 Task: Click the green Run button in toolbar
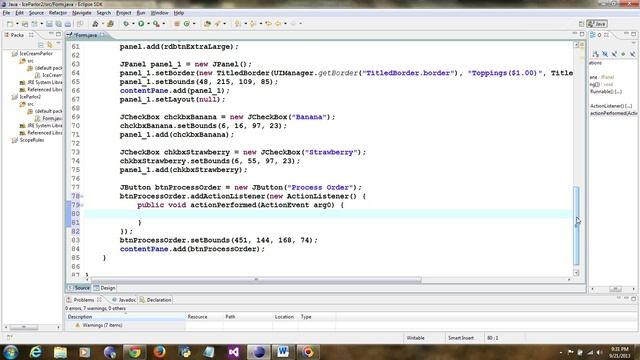click(x=141, y=24)
